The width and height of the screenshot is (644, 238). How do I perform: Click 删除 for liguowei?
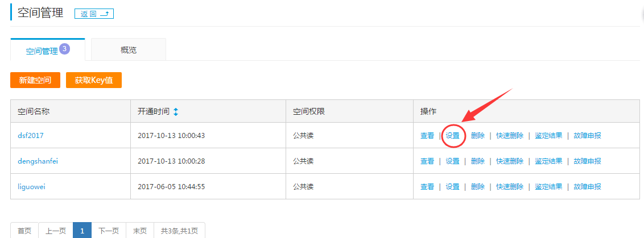point(478,187)
